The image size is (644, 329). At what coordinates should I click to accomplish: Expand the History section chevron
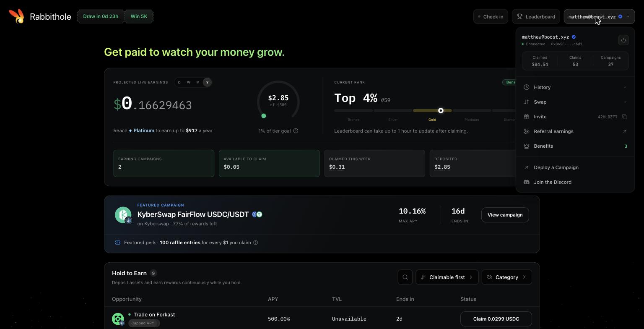click(x=625, y=87)
